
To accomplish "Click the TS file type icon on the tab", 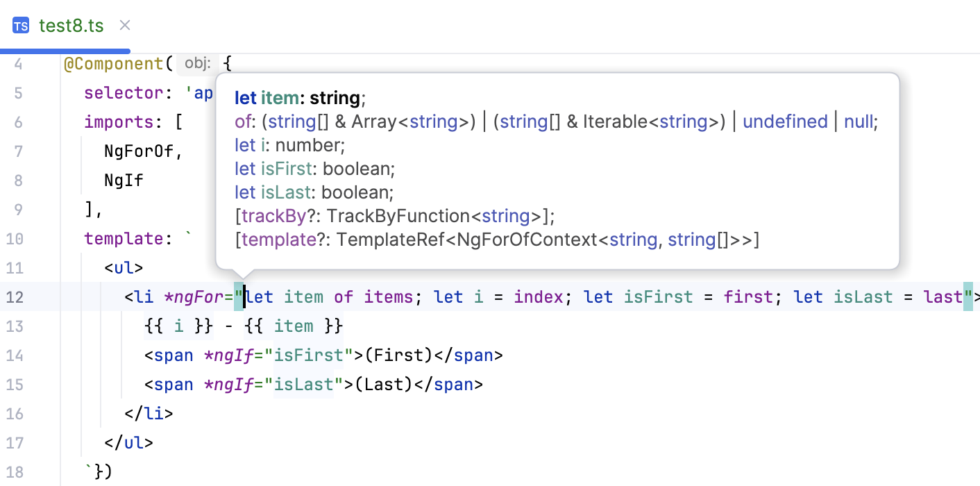I will [x=20, y=25].
